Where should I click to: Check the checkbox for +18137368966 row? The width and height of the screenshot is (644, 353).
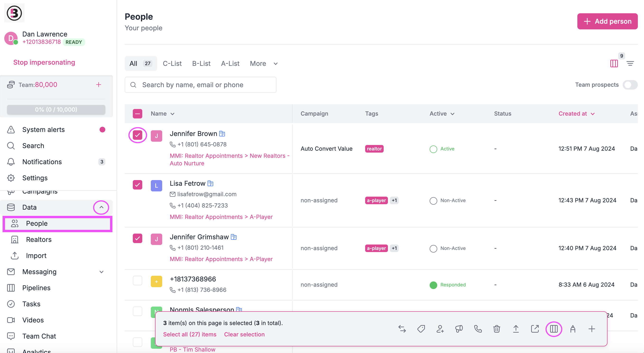tap(138, 281)
